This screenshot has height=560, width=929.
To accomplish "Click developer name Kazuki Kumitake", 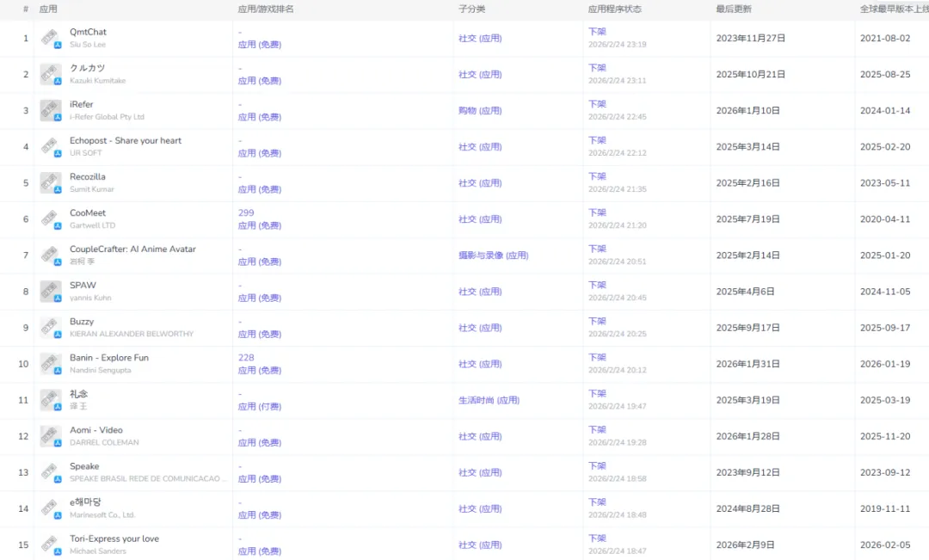I will pyautogui.click(x=98, y=81).
